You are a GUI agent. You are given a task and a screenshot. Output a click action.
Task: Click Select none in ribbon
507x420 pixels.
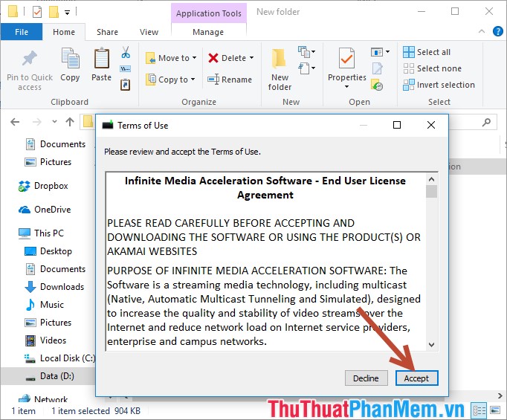pos(433,68)
